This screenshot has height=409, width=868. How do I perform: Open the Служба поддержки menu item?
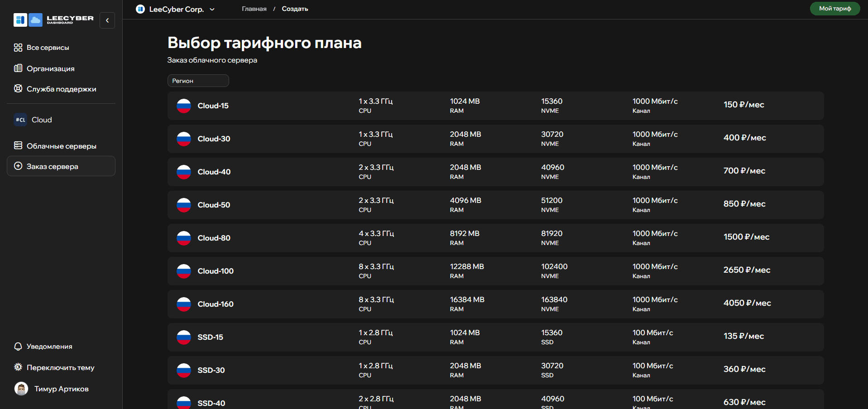pyautogui.click(x=61, y=89)
